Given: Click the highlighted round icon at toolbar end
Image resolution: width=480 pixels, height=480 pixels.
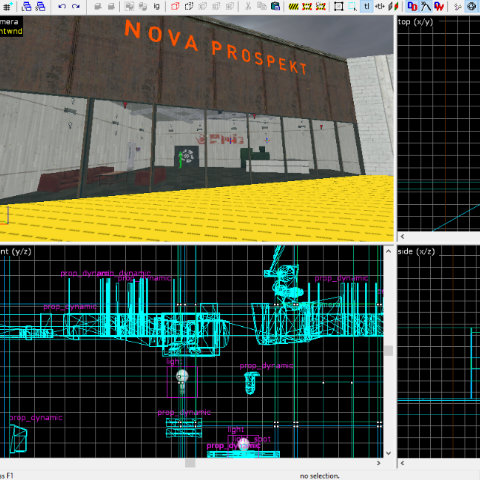Looking at the screenshot, I should (x=471, y=6).
